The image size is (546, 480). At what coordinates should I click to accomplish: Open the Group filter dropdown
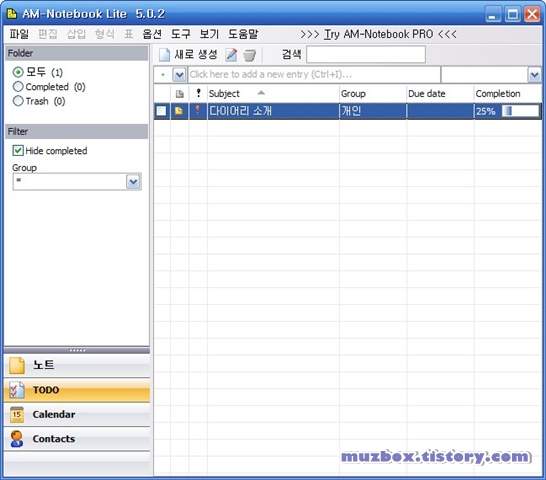(133, 181)
